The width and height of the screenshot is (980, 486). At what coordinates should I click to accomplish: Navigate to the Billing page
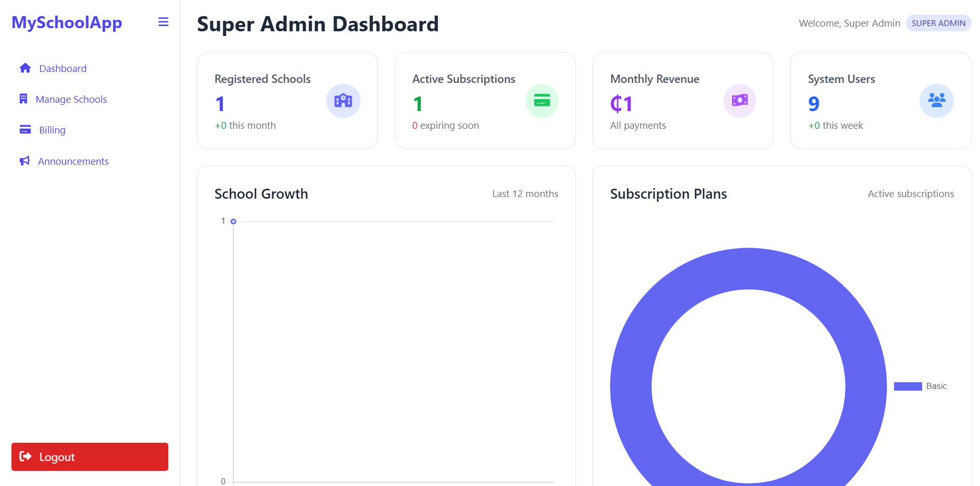(x=52, y=129)
